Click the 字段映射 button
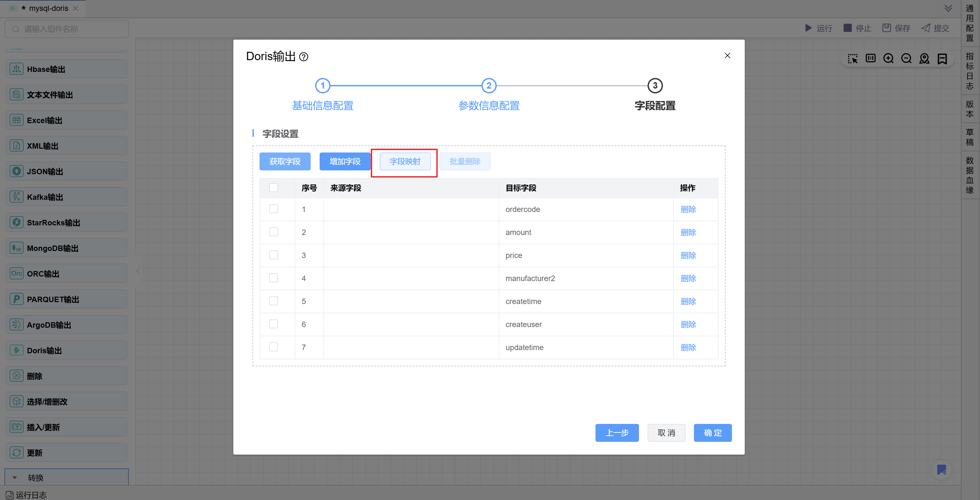This screenshot has width=980, height=500. [405, 161]
